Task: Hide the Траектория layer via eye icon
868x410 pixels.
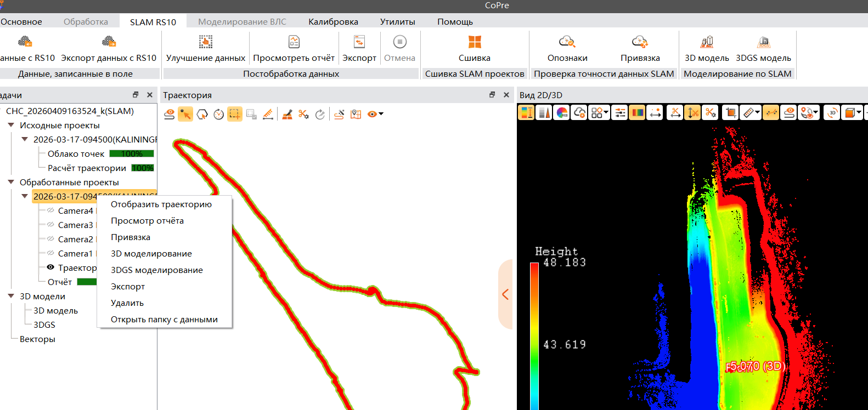Action: [50, 267]
